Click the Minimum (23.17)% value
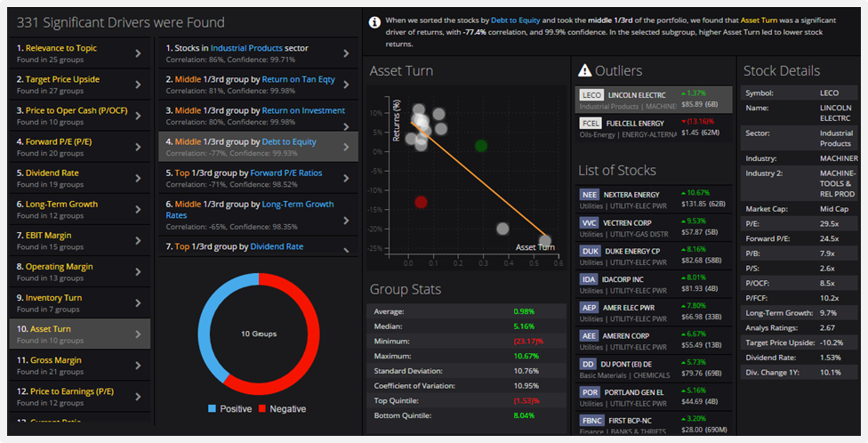This screenshot has width=868, height=443. pos(528,341)
